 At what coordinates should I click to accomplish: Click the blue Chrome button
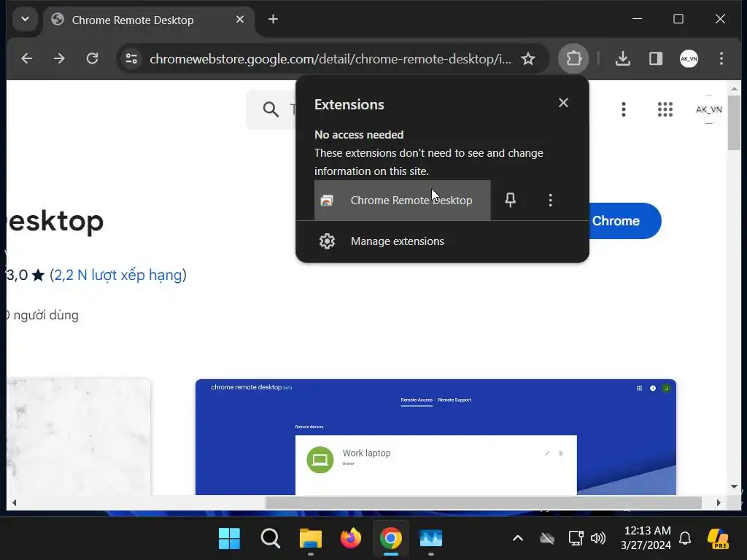[x=625, y=221]
